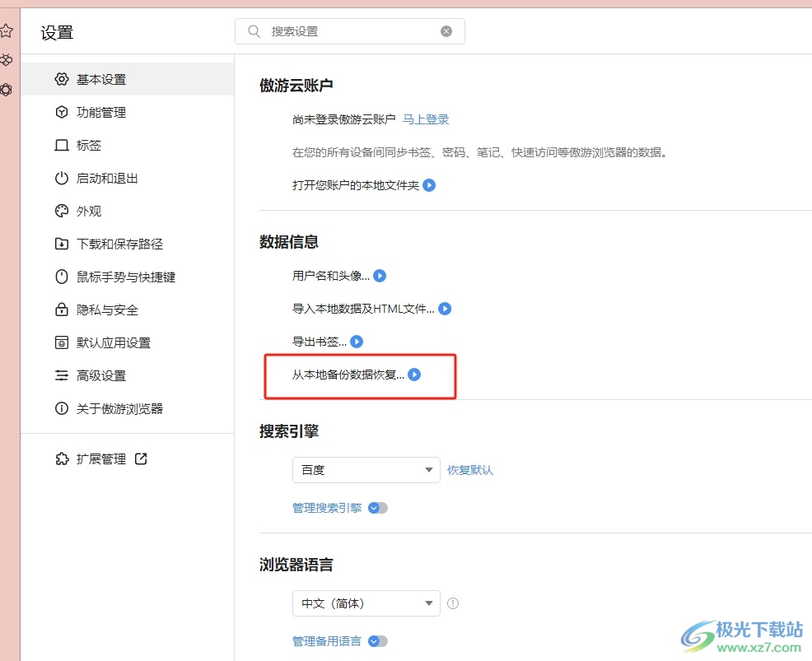Click the 马上登录 link
This screenshot has width=812, height=661.
tap(426, 119)
